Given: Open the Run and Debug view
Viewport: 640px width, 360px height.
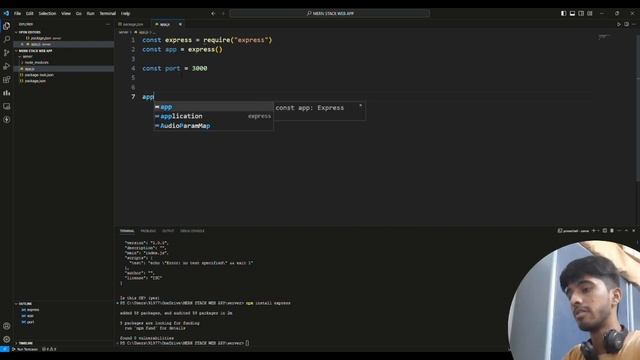Looking at the screenshot, I should (x=7, y=66).
